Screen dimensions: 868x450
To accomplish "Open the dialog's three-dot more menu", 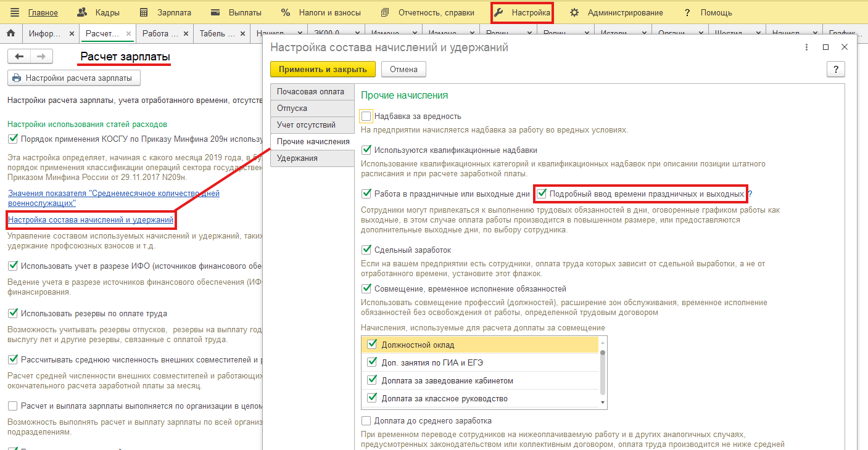I will click(807, 47).
